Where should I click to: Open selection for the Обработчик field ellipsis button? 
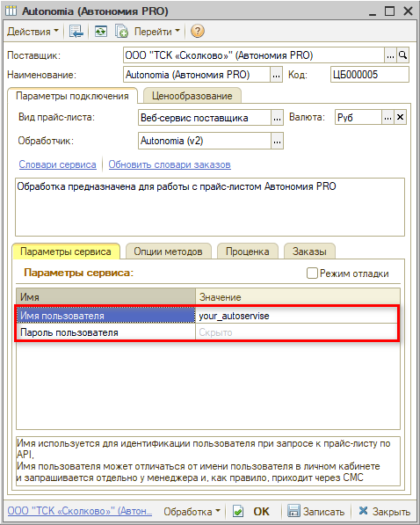(x=277, y=141)
